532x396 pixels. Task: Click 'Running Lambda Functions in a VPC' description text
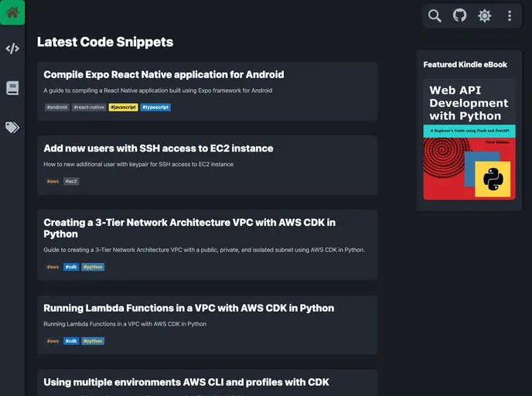coord(124,324)
